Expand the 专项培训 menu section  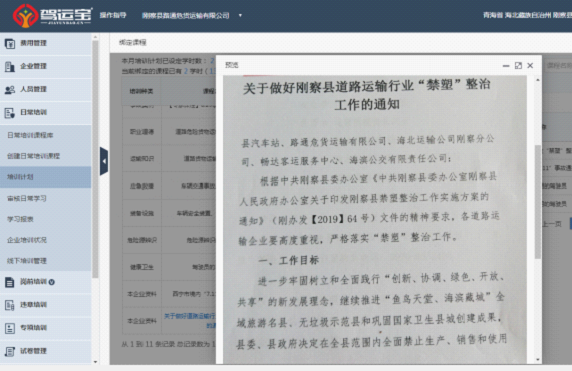coord(46,328)
